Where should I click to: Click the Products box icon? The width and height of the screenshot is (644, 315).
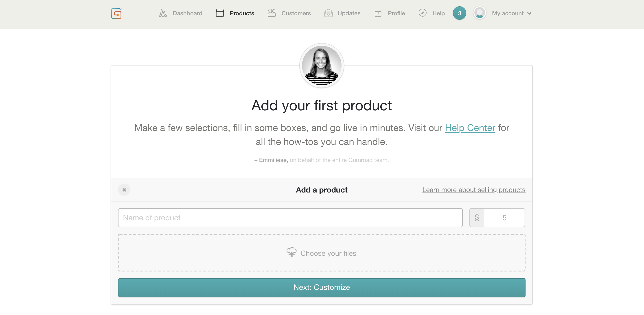click(x=220, y=13)
